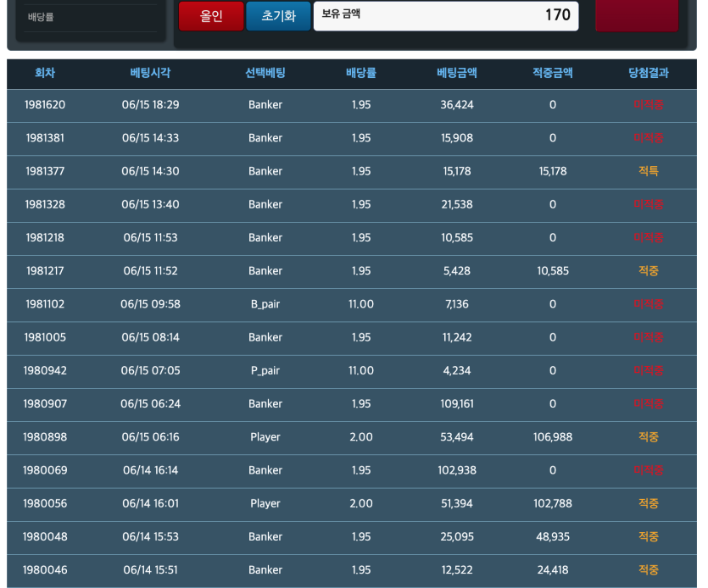Select round number 1980056

(45, 503)
